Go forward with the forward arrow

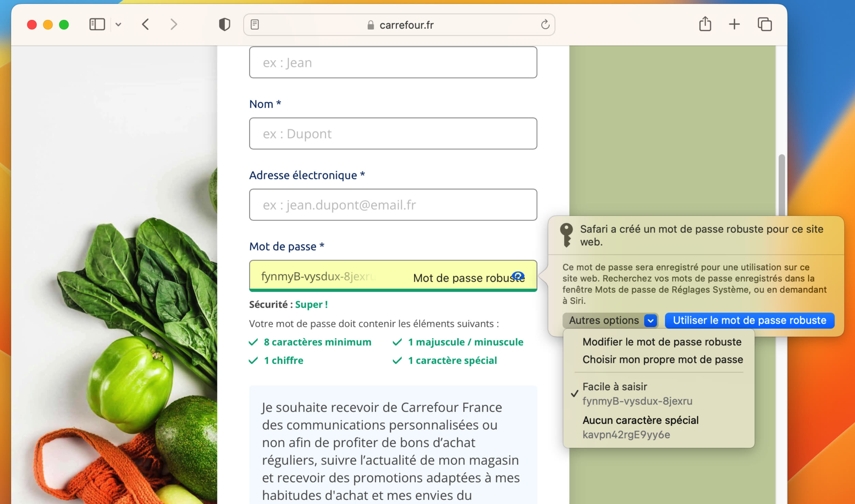coord(174,25)
